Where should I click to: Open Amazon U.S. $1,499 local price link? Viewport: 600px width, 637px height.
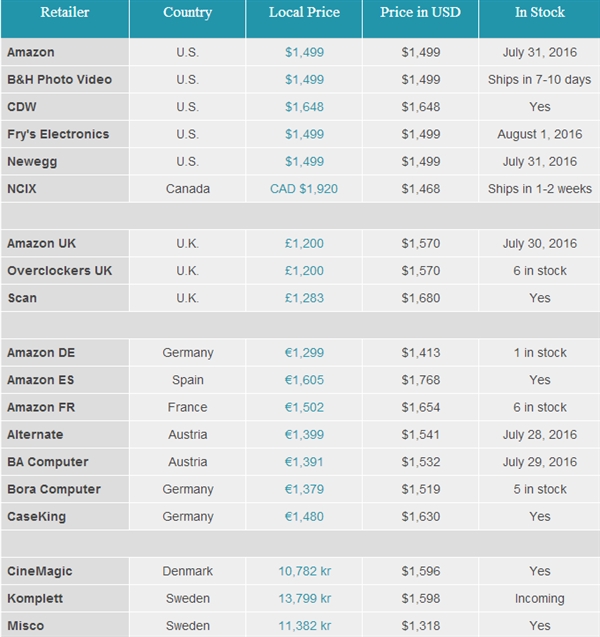(304, 52)
